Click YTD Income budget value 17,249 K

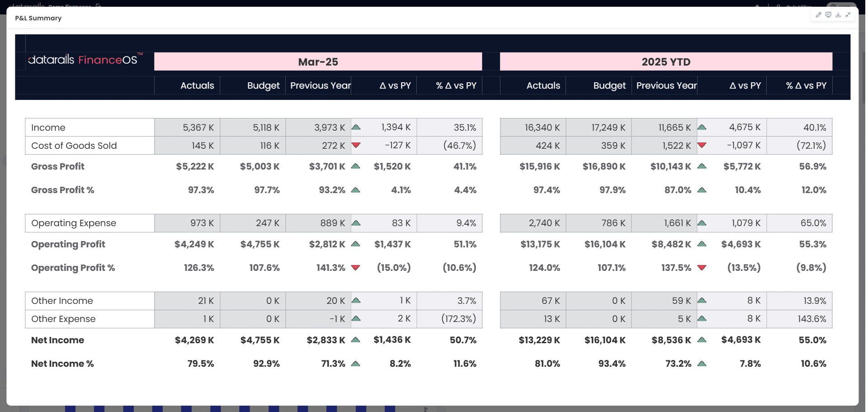(608, 128)
